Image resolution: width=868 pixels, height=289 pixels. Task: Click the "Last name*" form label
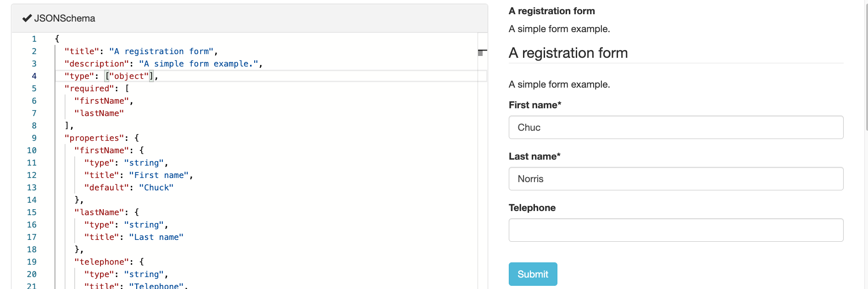point(534,156)
